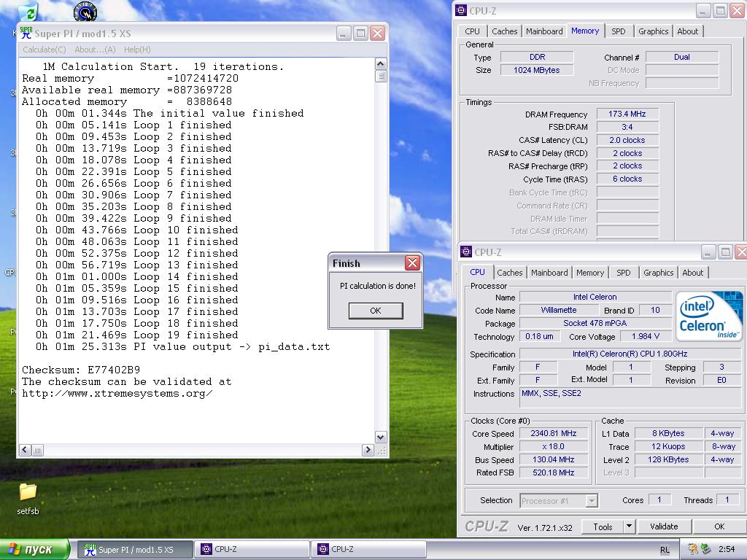Image resolution: width=747 pixels, height=560 pixels.
Task: Click the CAS# Latency 2.0 clocks value
Action: 627,140
